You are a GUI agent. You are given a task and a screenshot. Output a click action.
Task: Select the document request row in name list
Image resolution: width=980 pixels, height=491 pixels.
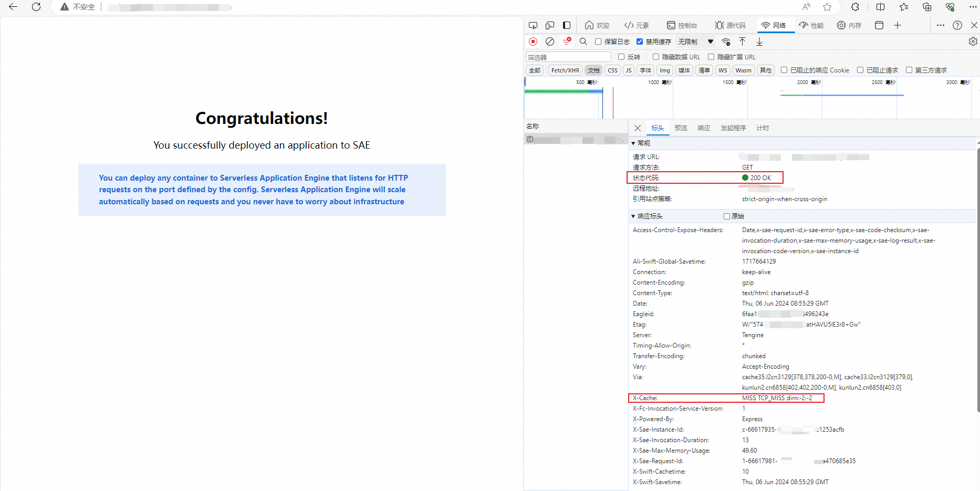coord(576,140)
